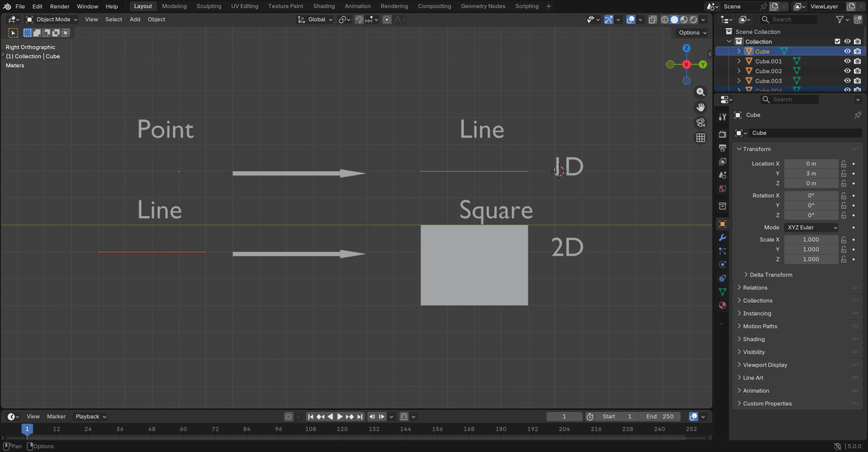Viewport: 868px width, 452px height.
Task: Click the viewport pan hand gizmo
Action: tap(701, 107)
